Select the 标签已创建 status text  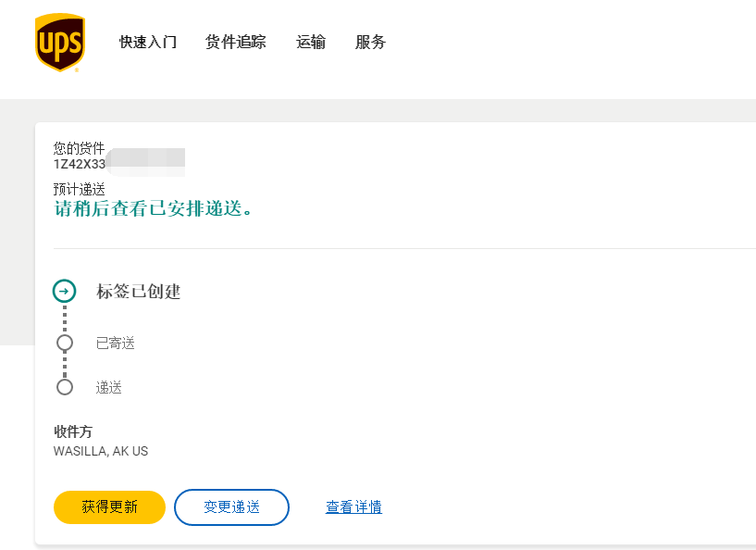coord(139,292)
